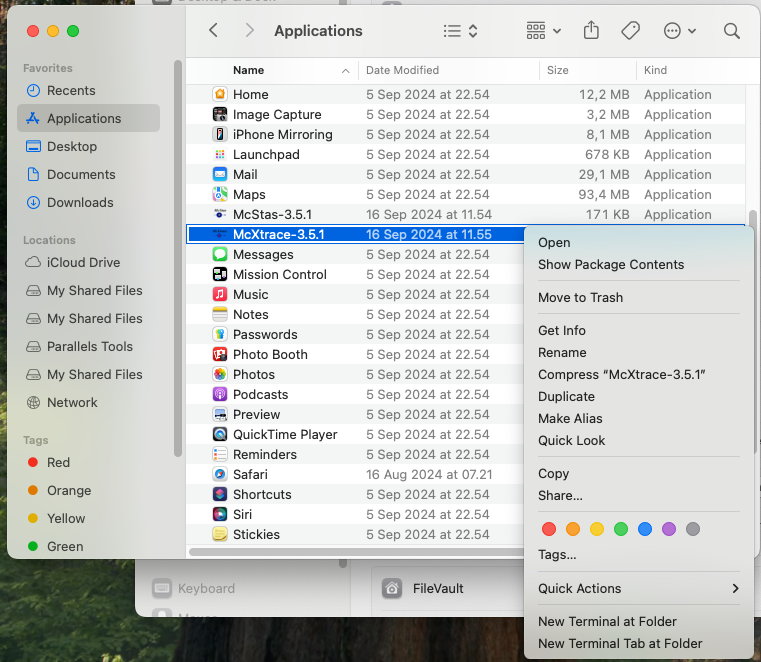Go back with the left chevron
This screenshot has width=761, height=662.
[213, 31]
